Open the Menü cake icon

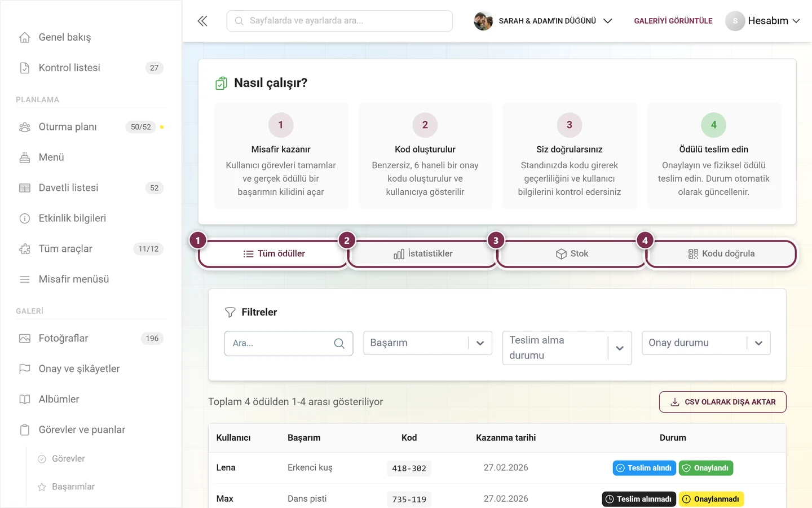tap(25, 157)
